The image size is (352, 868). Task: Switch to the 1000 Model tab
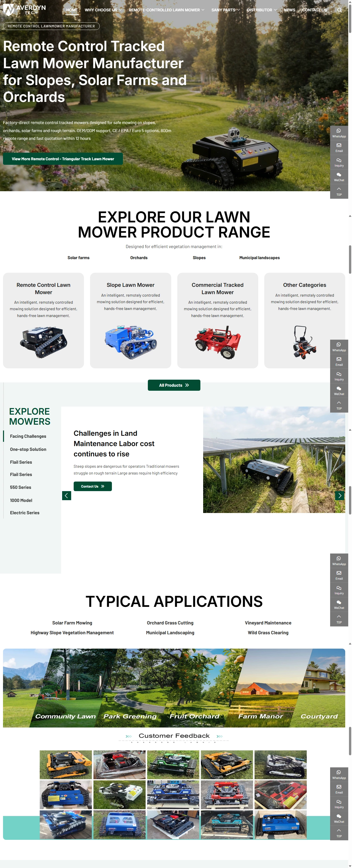pyautogui.click(x=21, y=501)
